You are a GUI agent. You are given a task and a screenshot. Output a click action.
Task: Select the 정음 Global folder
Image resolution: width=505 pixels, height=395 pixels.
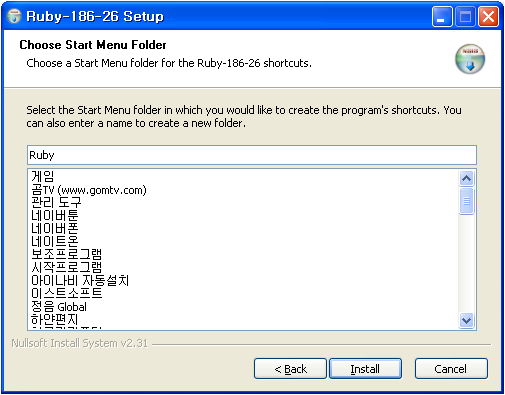click(x=59, y=306)
